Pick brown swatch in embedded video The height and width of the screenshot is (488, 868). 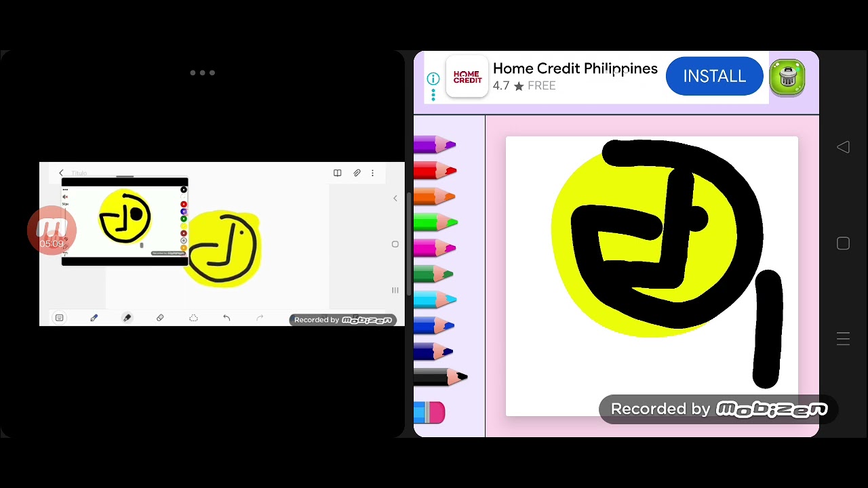click(x=183, y=233)
